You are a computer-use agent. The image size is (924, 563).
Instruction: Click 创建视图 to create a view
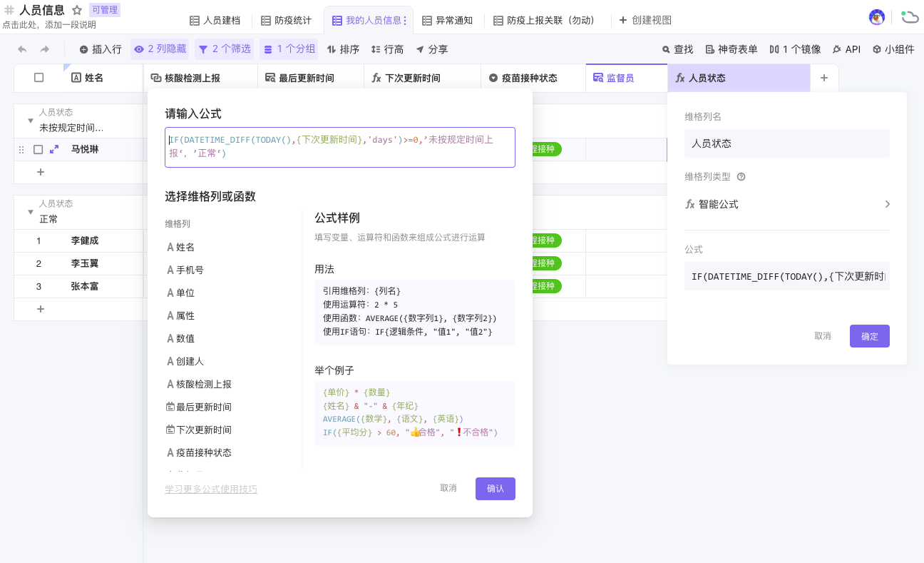[x=645, y=20]
